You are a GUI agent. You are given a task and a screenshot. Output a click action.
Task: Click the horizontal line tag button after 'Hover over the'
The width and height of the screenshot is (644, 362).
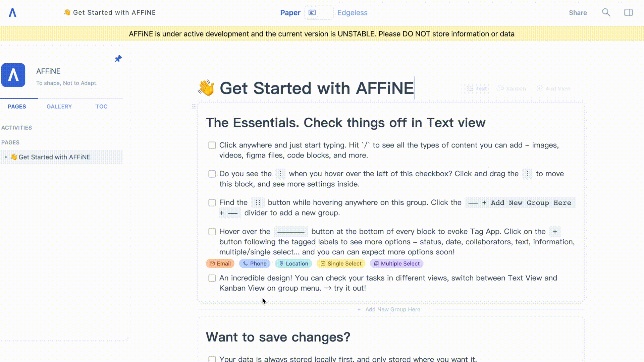point(290,231)
